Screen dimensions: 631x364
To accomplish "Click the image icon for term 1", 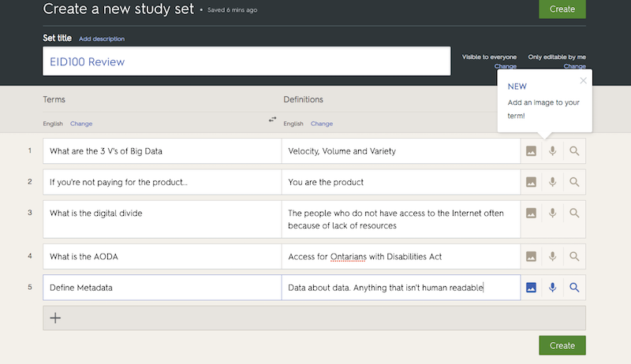I will [x=531, y=151].
